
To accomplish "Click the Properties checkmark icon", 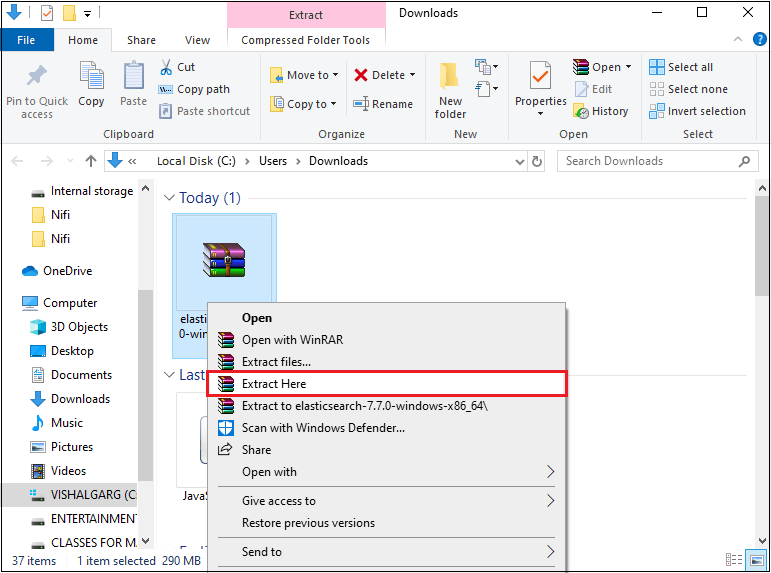I will tap(540, 76).
